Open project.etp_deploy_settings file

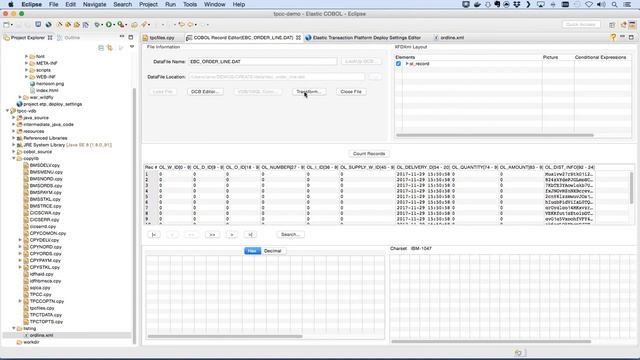point(53,104)
